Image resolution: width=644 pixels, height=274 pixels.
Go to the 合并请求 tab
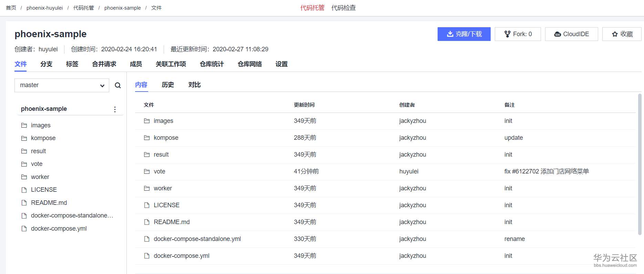point(104,64)
